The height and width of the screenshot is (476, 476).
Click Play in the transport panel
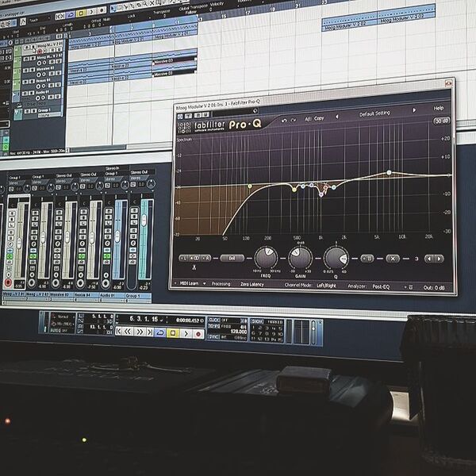point(186,334)
